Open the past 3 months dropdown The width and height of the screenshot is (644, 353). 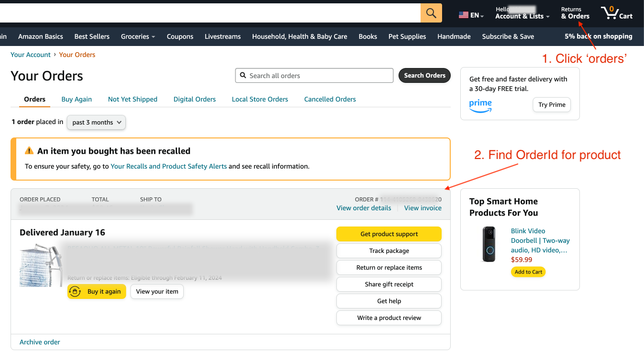click(96, 122)
